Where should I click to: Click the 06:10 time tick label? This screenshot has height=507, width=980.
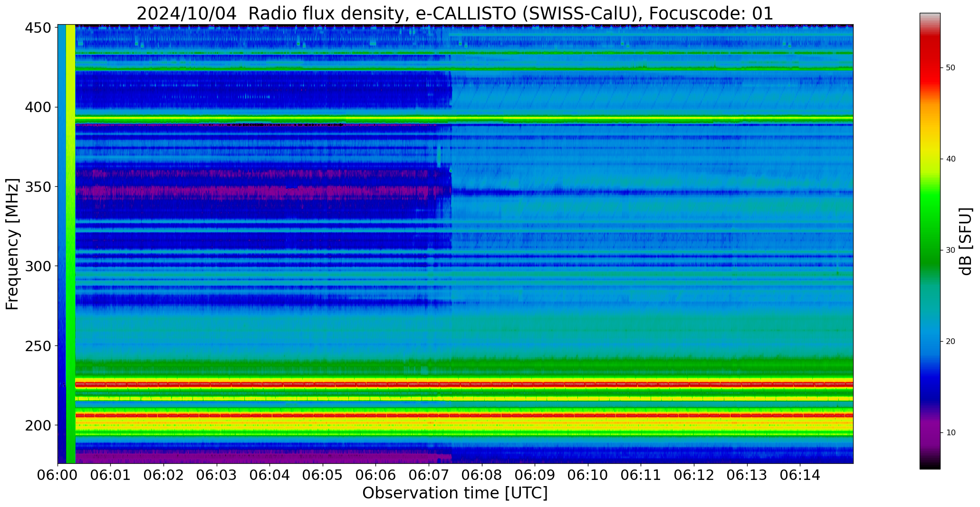[588, 475]
